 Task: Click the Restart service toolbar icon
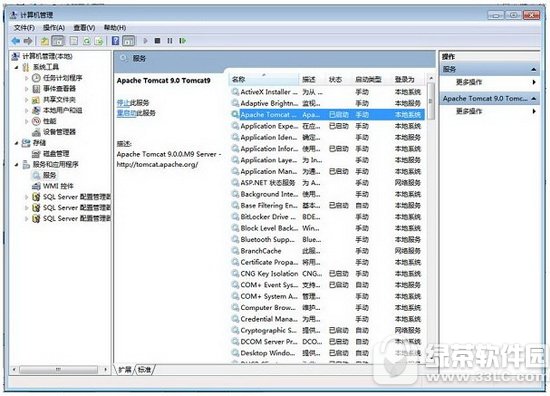pos(182,41)
